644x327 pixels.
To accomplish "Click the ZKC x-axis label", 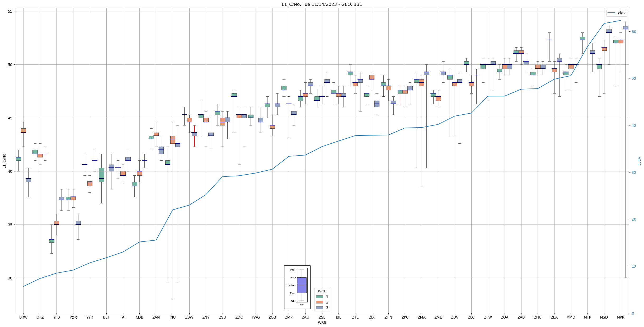I will pyautogui.click(x=405, y=317).
